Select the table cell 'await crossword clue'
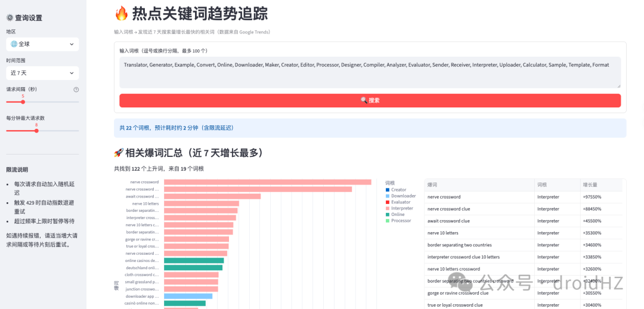The width and height of the screenshot is (644, 309). pos(479,221)
